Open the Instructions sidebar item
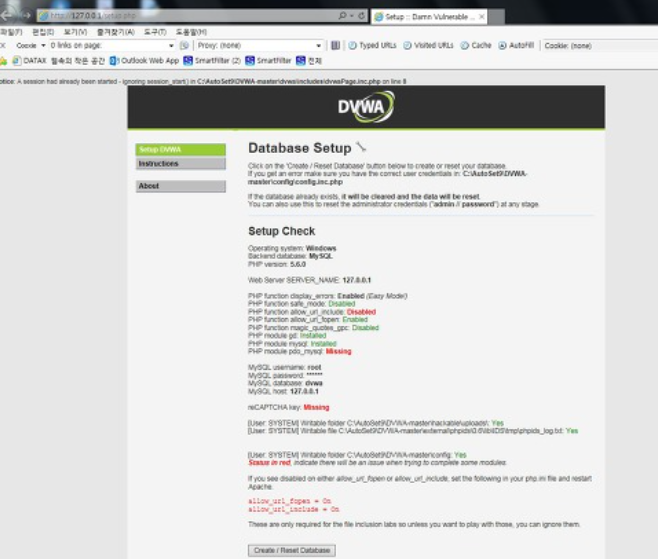 pos(180,164)
